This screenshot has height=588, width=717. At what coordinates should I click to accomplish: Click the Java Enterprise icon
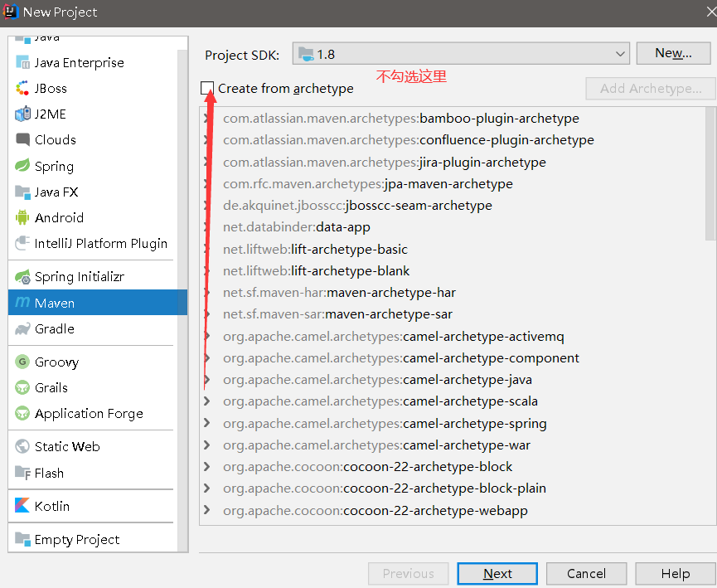point(22,62)
